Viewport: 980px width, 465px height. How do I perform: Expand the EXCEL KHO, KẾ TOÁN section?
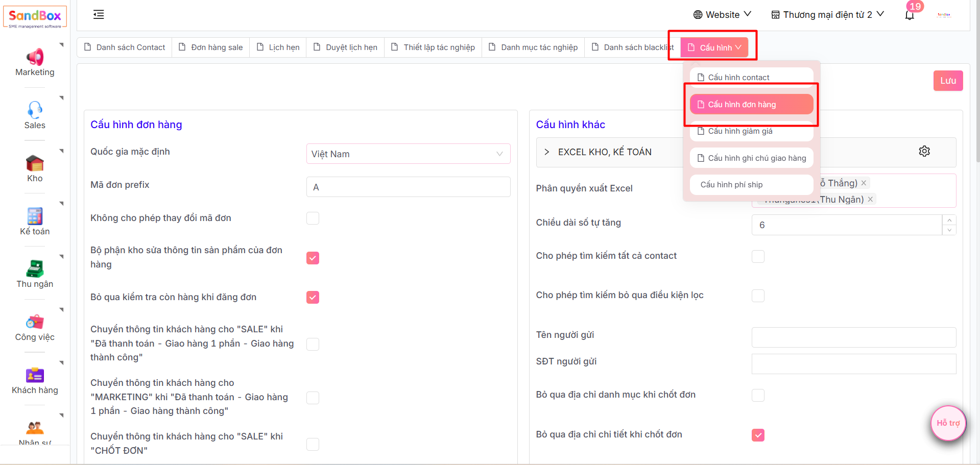point(547,152)
